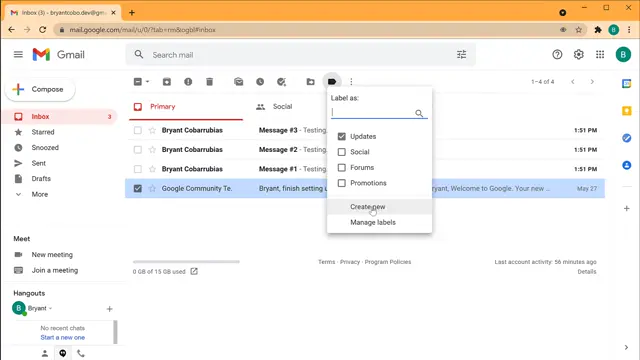640x360 pixels.
Task: Star the Google Community Team email
Action: tap(152, 188)
